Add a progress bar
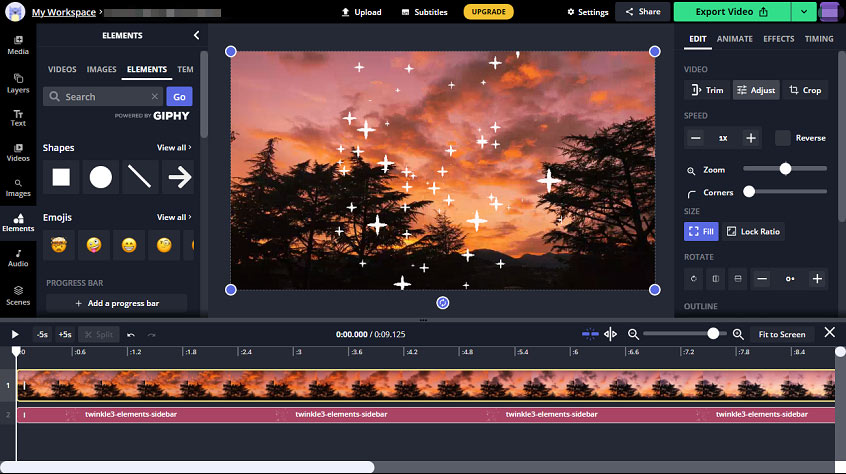846x474 pixels. (117, 303)
